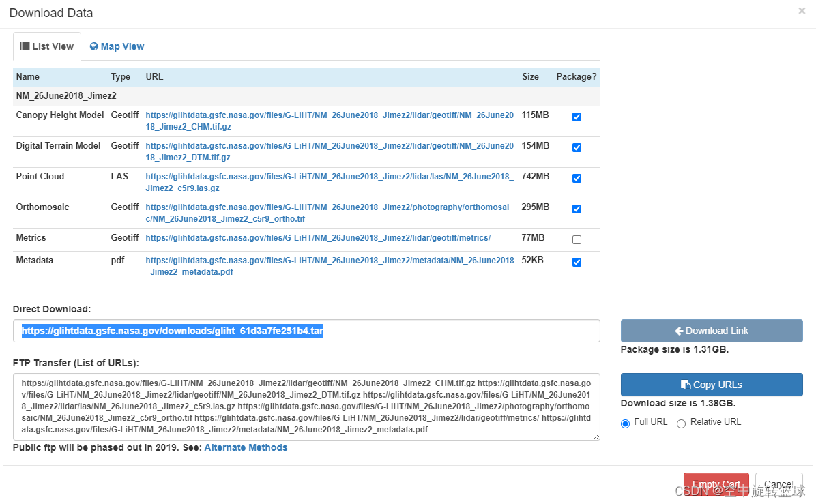Open the Orthomosaic ortho.tif link
Image resolution: width=816 pixels, height=504 pixels.
click(327, 213)
